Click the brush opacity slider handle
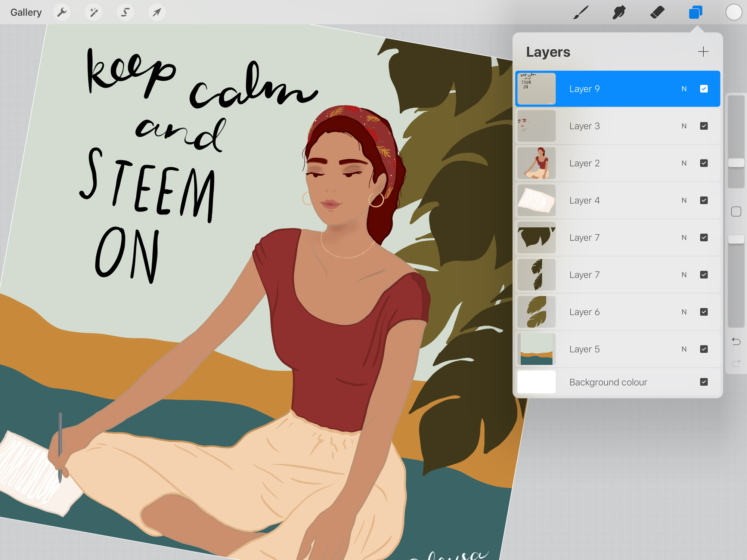747x560 pixels. 736,239
